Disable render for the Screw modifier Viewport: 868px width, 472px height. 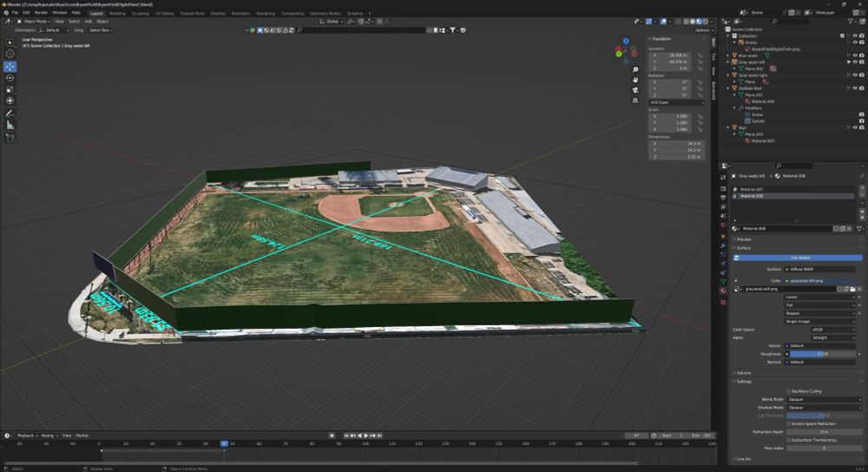point(861,115)
